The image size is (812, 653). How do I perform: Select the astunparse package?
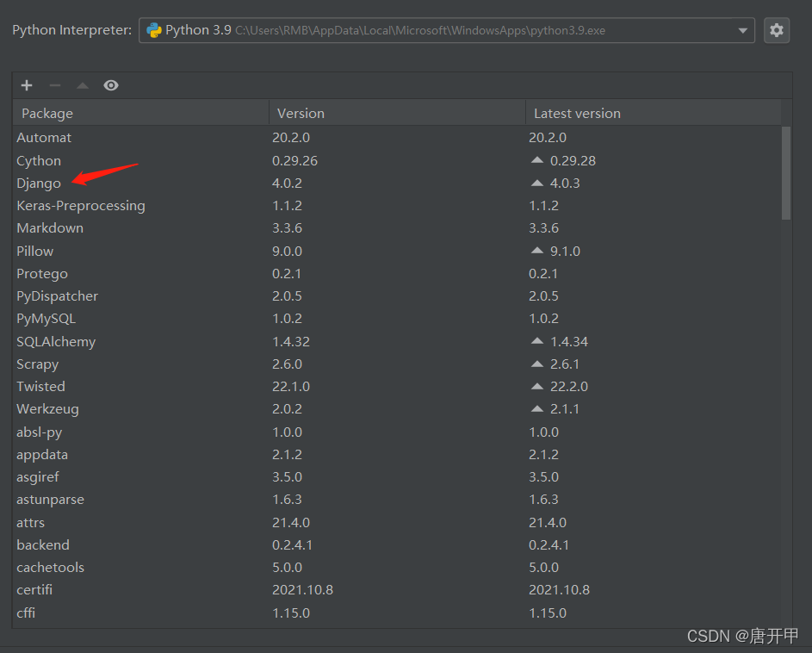50,501
